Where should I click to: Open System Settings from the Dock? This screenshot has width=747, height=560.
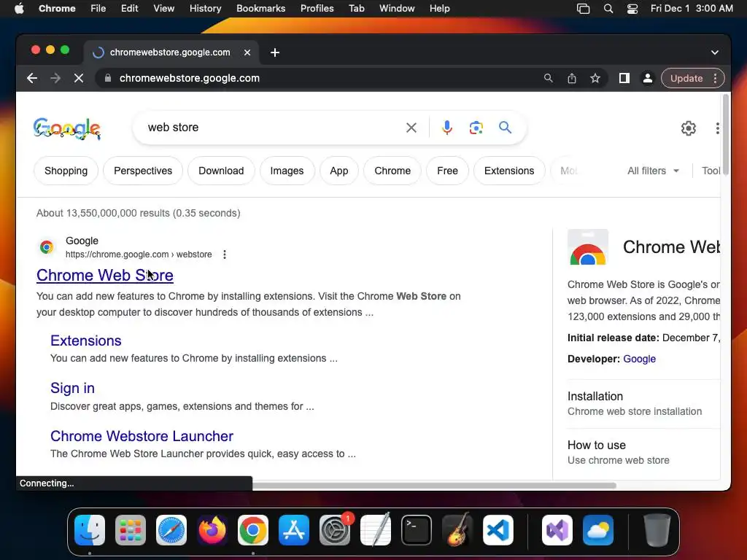tap(335, 530)
